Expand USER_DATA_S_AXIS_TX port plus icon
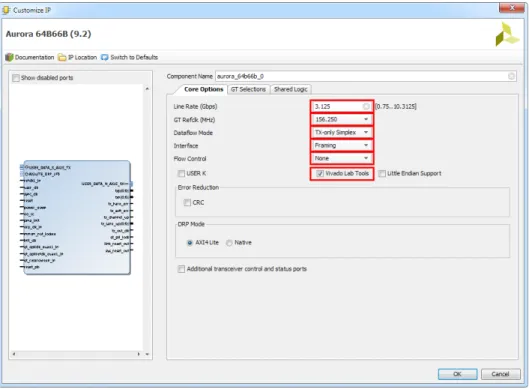The height and width of the screenshot is (389, 529). pos(22,167)
